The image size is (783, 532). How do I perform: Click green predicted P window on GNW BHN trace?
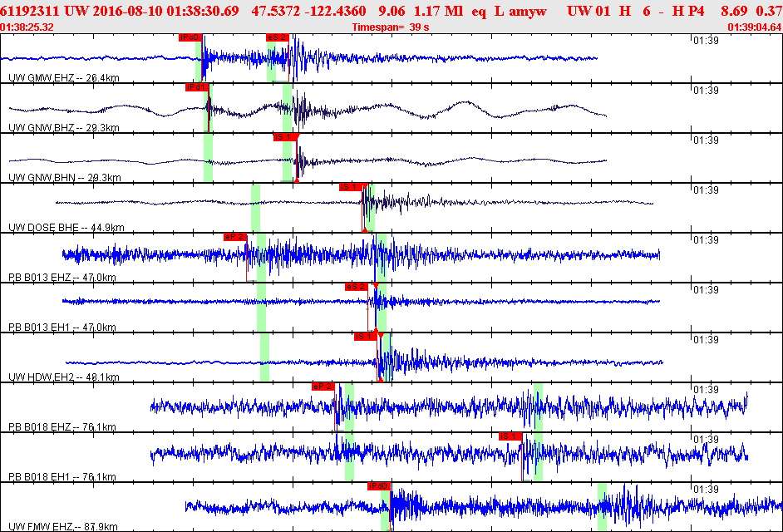click(209, 158)
